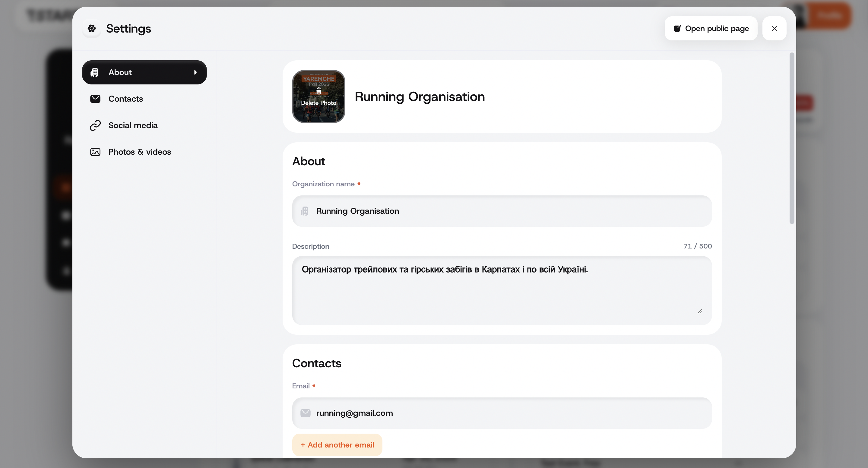Close the Settings dialog
This screenshot has height=468, width=868.
click(x=774, y=28)
